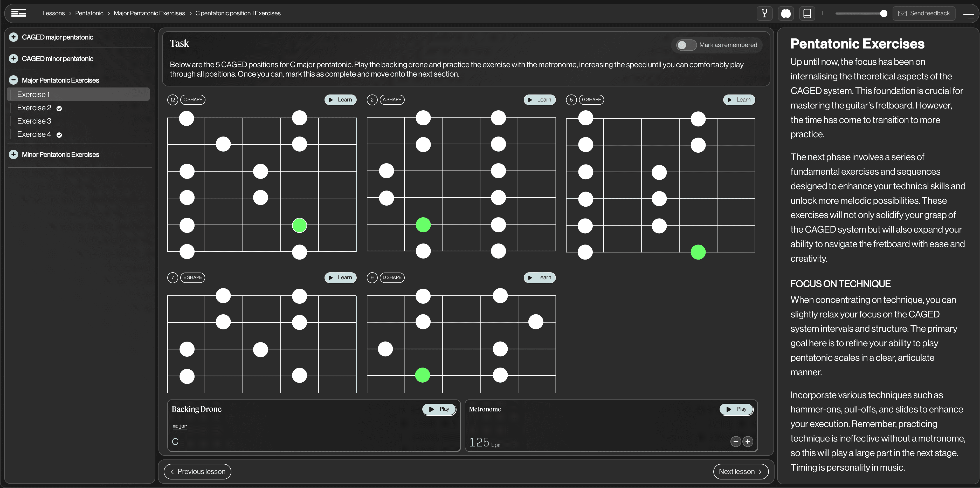Screen dimensions: 980x488
Task: Go to Pentatonic in the breadcrumb
Action: [89, 13]
